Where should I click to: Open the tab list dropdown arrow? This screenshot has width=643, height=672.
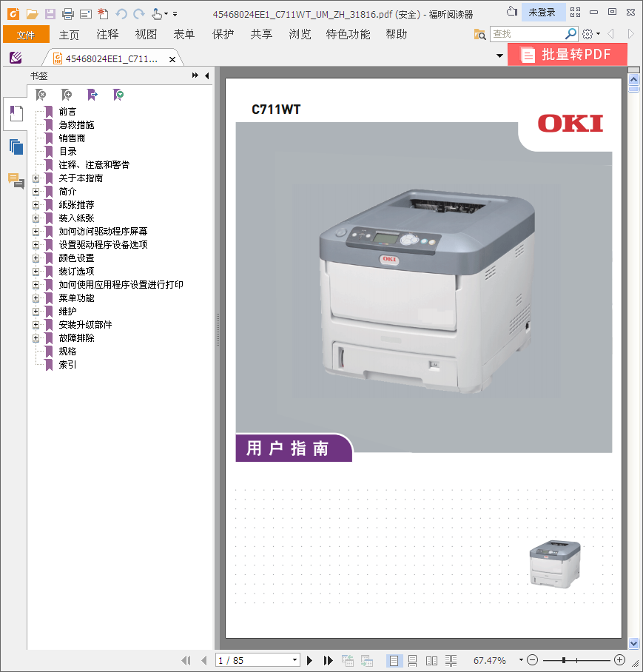coord(499,56)
